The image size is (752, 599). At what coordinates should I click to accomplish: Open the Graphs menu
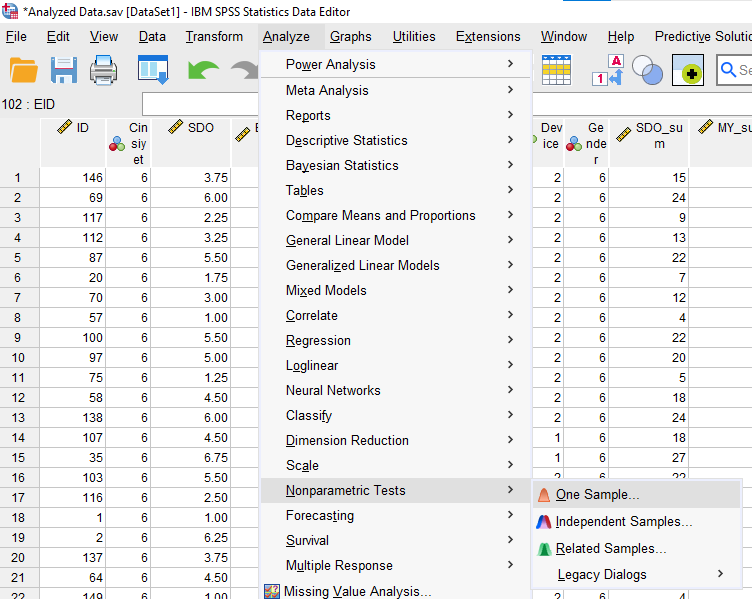[x=351, y=36]
